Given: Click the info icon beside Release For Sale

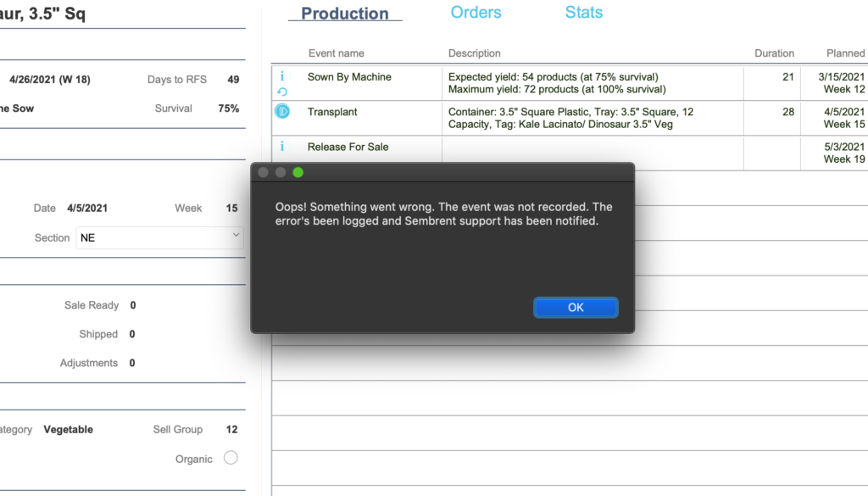Looking at the screenshot, I should click(x=282, y=146).
